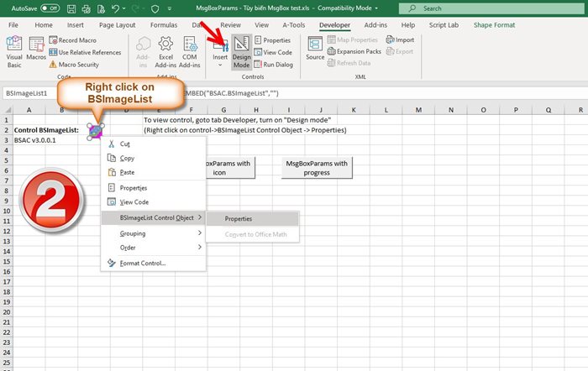Toggle the AutoSave switch
Viewport: 588px width, 371px height.
tap(50, 8)
